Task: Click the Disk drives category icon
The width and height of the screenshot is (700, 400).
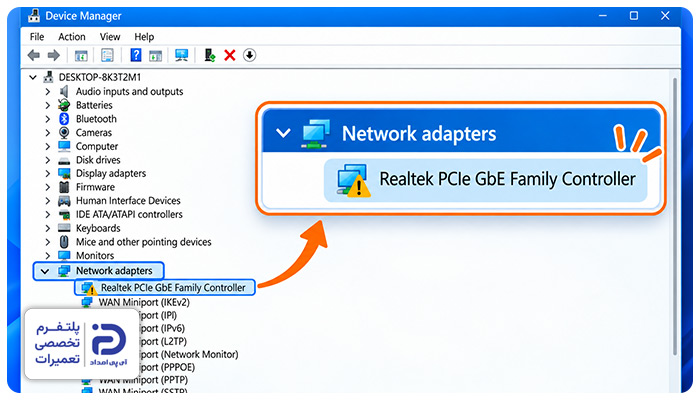Action: point(64,160)
